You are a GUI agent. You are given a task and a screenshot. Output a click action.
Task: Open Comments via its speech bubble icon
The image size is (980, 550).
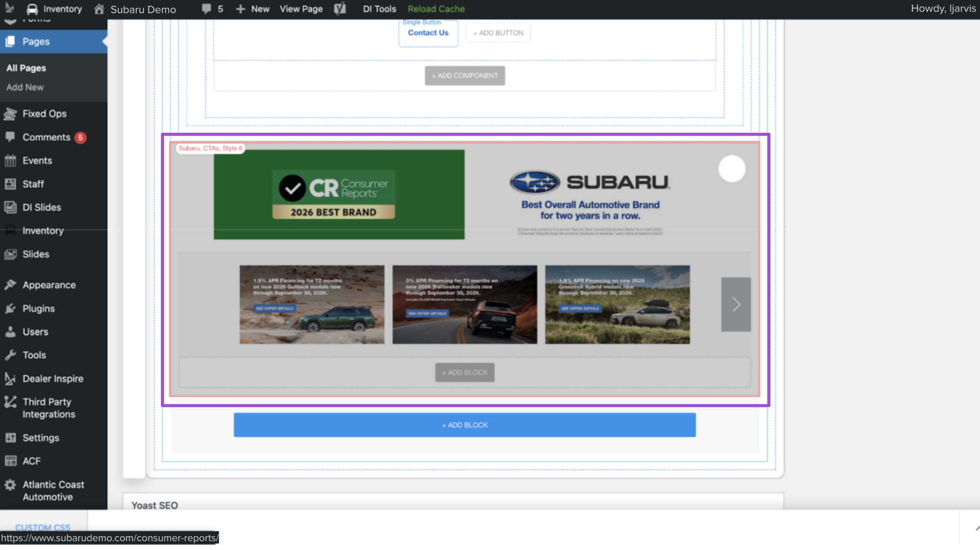[x=10, y=137]
